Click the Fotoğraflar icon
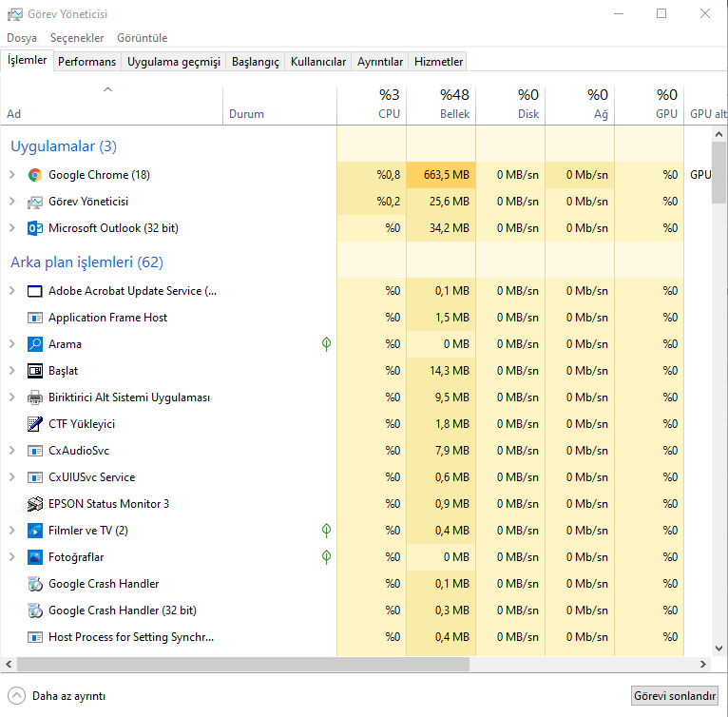This screenshot has width=728, height=717. point(35,557)
